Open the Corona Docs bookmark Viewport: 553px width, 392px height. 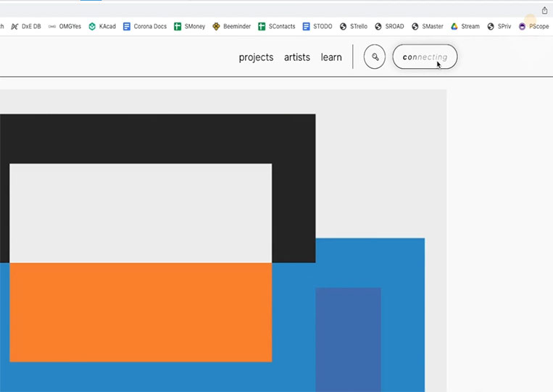(145, 26)
